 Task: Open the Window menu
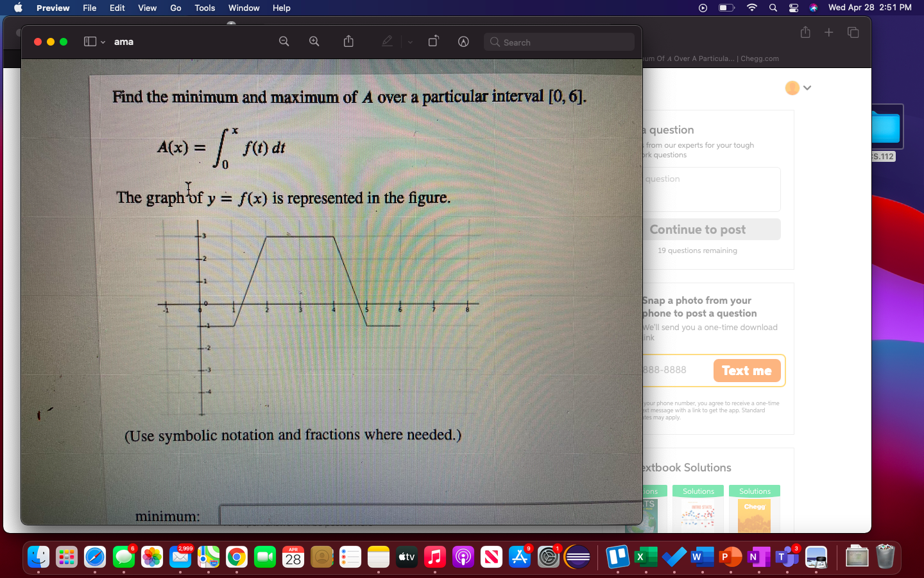pos(244,8)
